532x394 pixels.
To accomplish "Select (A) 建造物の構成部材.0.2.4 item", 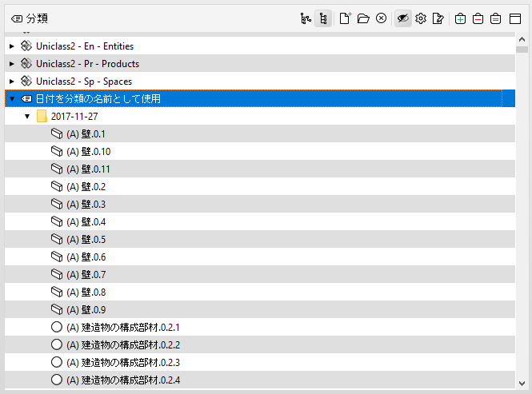I will click(x=260, y=380).
